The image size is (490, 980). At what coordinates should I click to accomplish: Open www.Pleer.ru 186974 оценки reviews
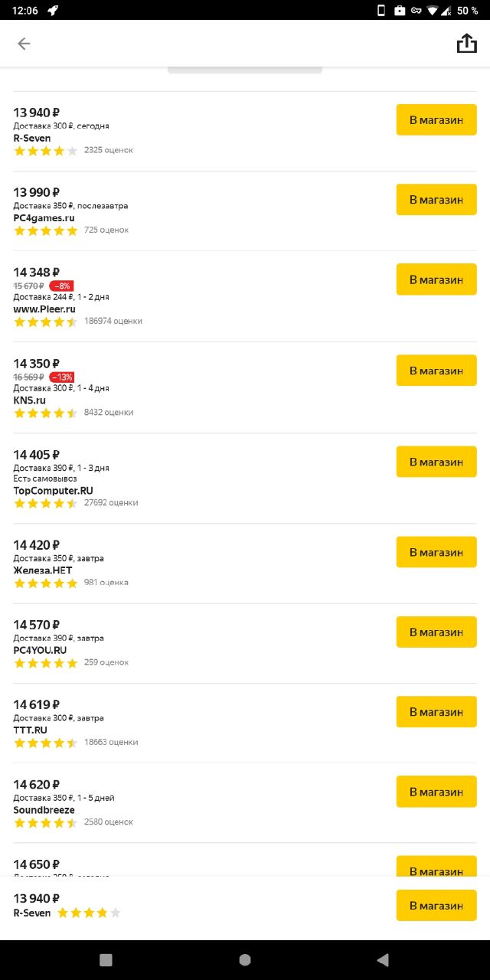click(113, 322)
